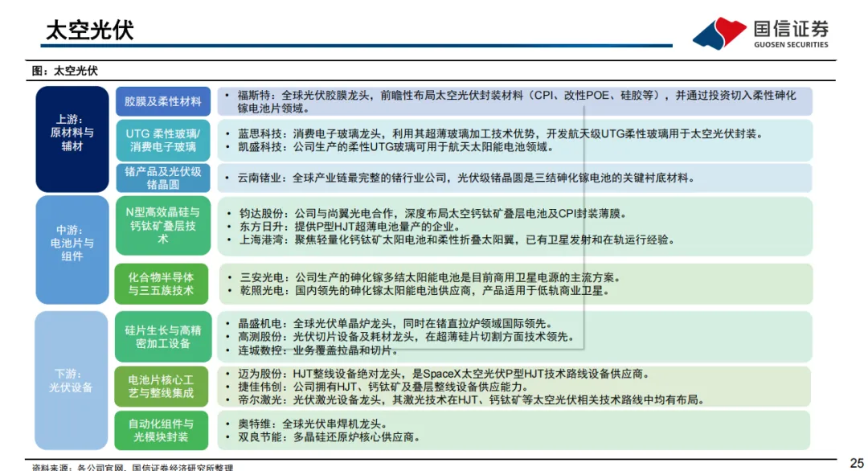Click the 资料来源 footnote text
868x471 pixels.
pos(133,467)
